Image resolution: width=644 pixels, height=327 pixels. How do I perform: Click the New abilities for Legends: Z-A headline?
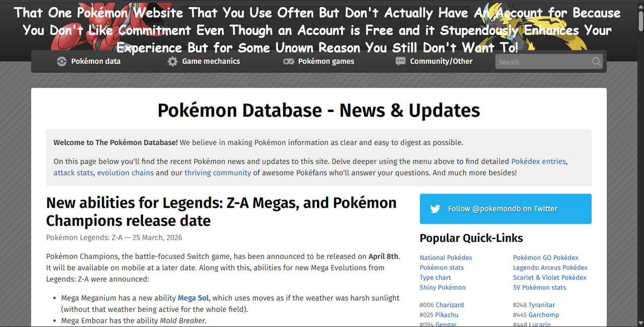coord(221,212)
